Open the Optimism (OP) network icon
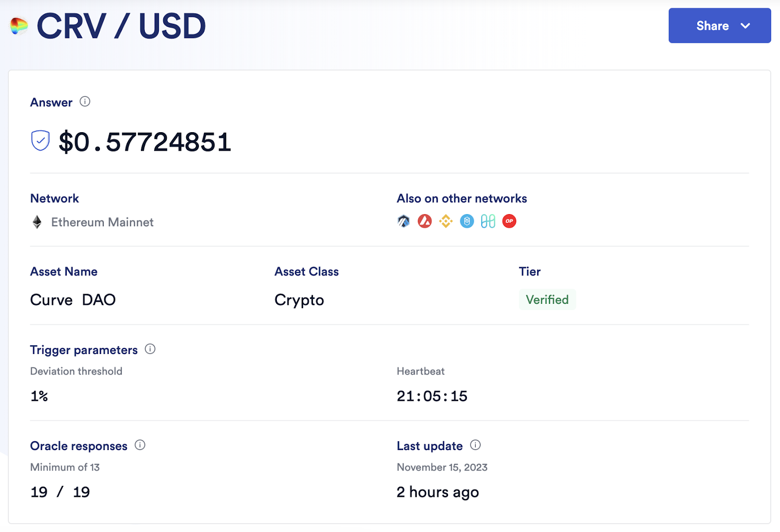This screenshot has width=780, height=532. [x=509, y=221]
